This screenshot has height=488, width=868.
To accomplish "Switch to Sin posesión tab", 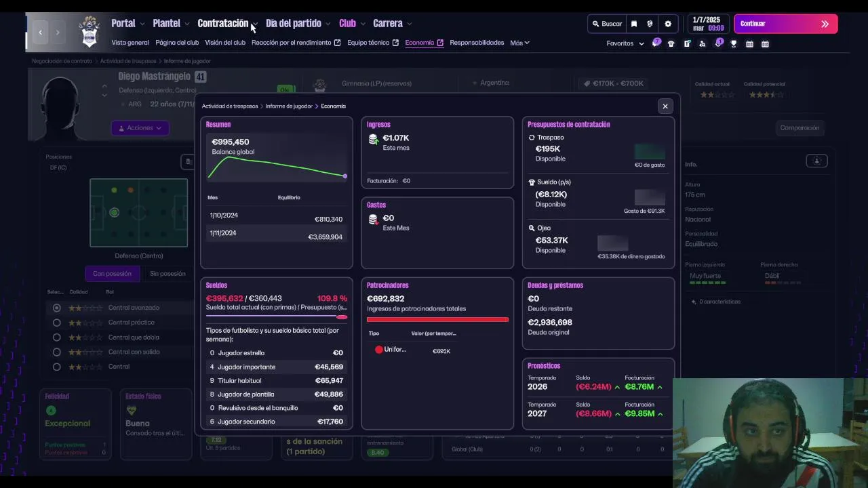I will (167, 274).
